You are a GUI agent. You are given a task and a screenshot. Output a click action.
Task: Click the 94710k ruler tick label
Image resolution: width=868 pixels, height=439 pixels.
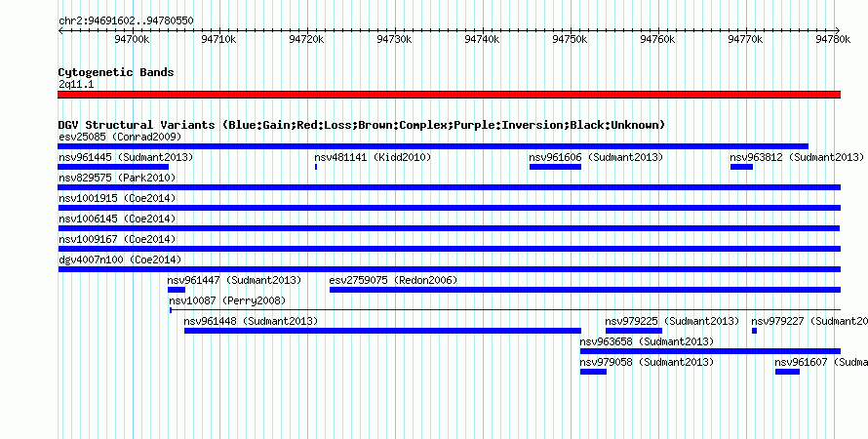click(219, 39)
